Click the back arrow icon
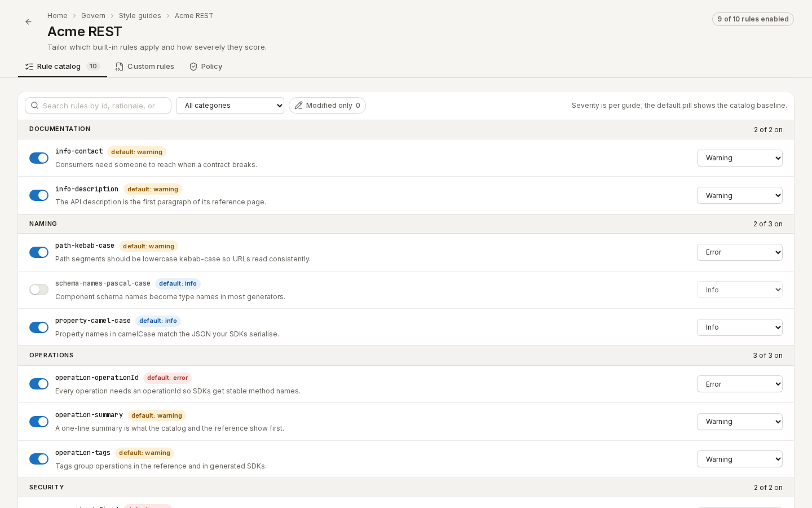 (x=28, y=22)
